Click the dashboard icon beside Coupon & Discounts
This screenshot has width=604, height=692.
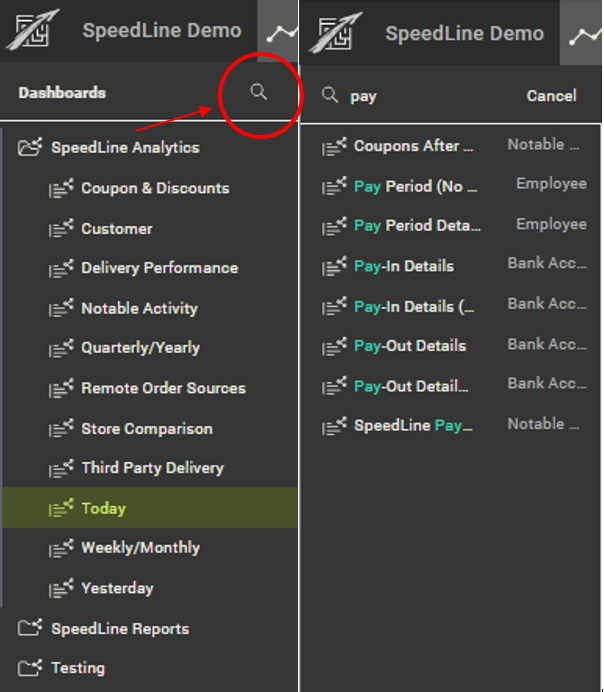coord(61,188)
